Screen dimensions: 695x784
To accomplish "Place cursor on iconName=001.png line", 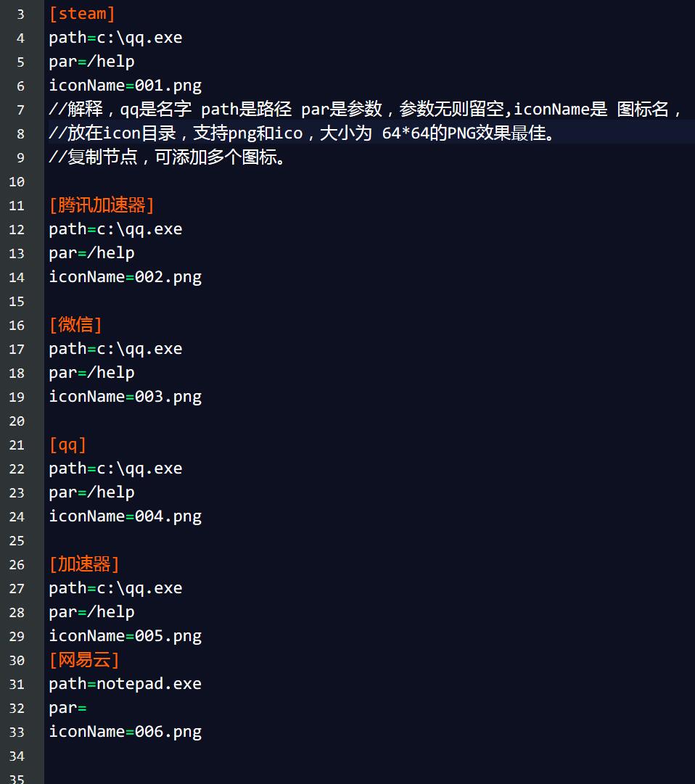I will pyautogui.click(x=125, y=86).
